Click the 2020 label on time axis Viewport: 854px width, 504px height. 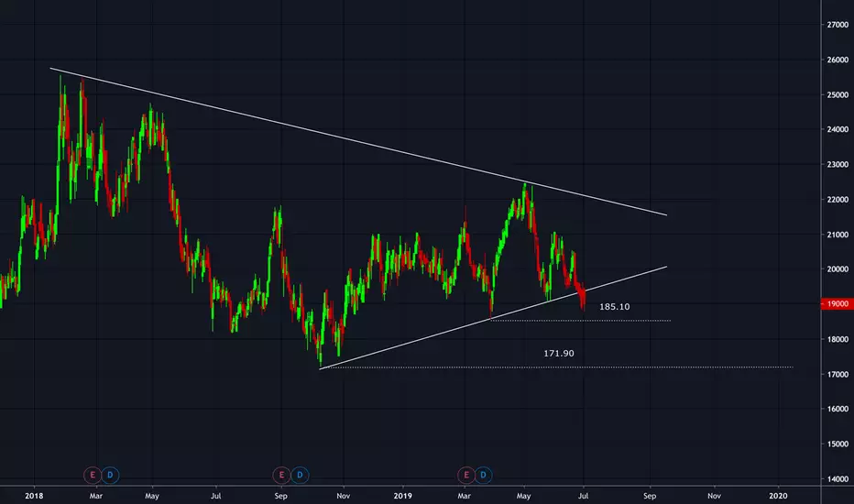tap(778, 496)
